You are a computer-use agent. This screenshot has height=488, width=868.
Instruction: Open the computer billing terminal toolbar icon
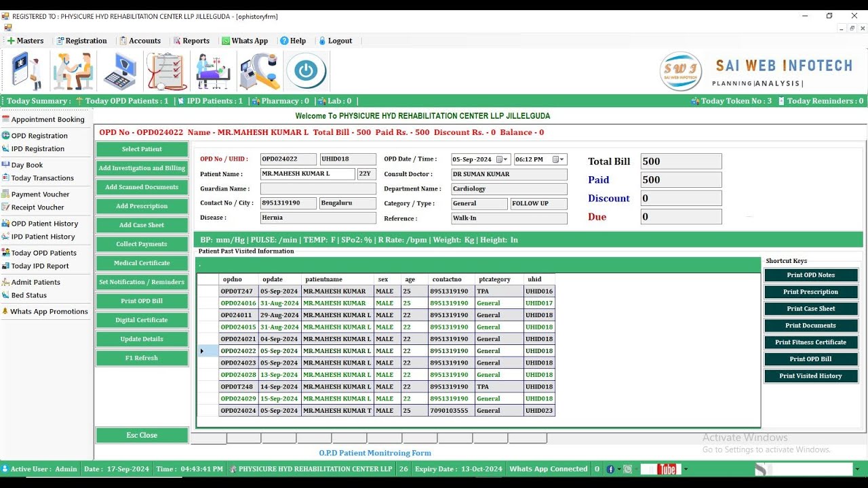[119, 70]
